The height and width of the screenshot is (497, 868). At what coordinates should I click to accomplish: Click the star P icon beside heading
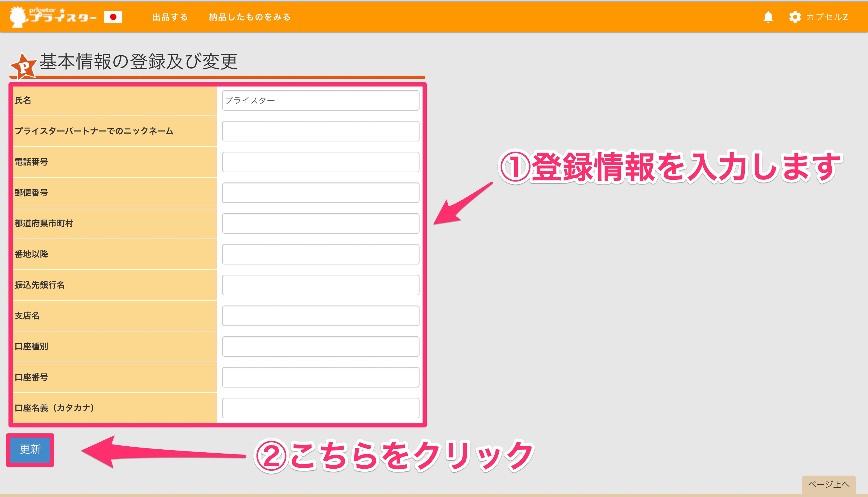tap(23, 66)
